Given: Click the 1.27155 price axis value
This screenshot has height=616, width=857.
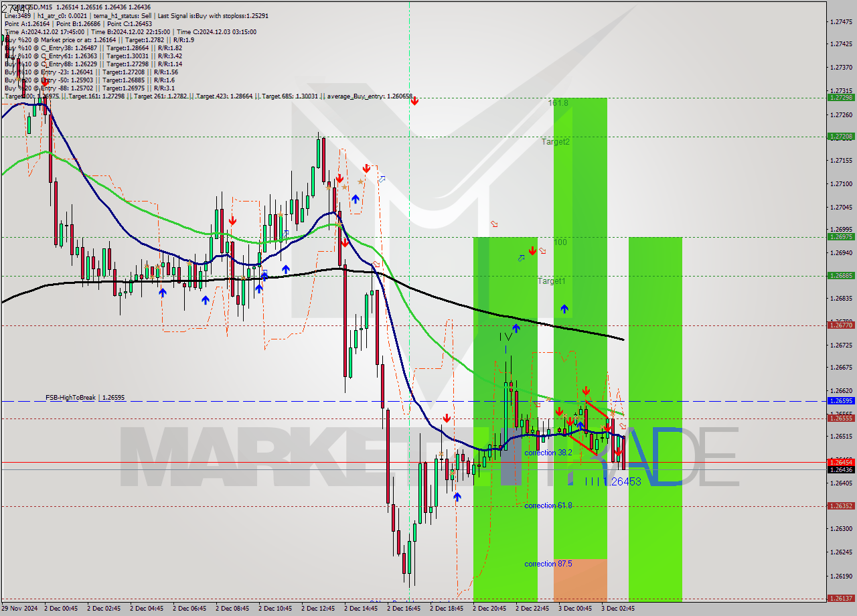Looking at the screenshot, I should point(840,161).
